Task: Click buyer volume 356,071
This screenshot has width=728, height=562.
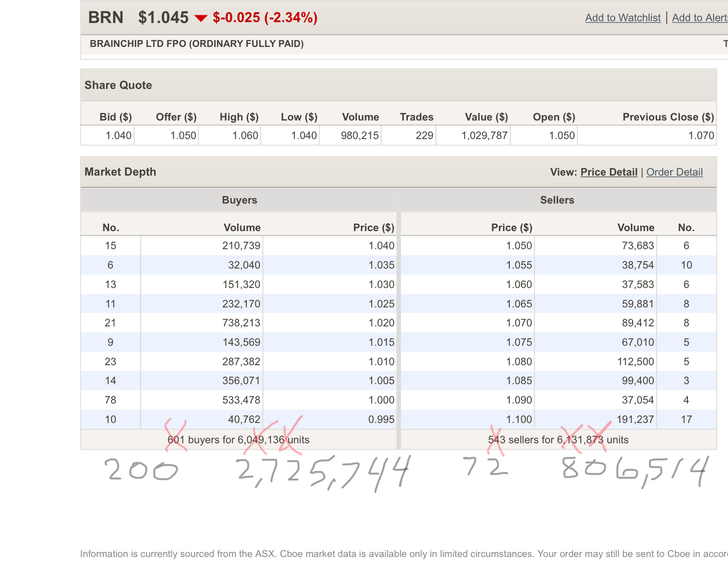Action: [241, 381]
